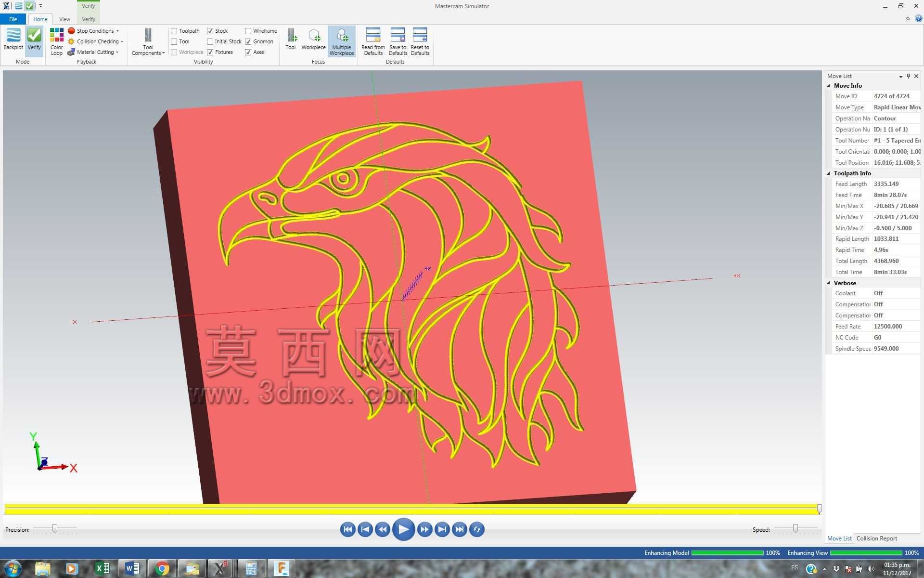Image resolution: width=924 pixels, height=578 pixels.
Task: Focus on Tool icon
Action: (x=291, y=39)
